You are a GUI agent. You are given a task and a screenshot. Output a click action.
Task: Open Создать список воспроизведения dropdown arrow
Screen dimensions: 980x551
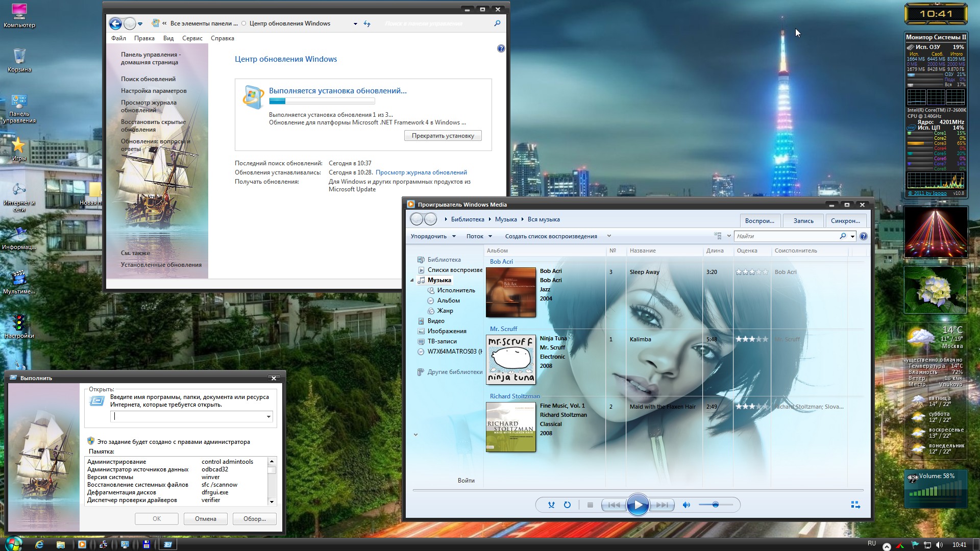pos(609,236)
